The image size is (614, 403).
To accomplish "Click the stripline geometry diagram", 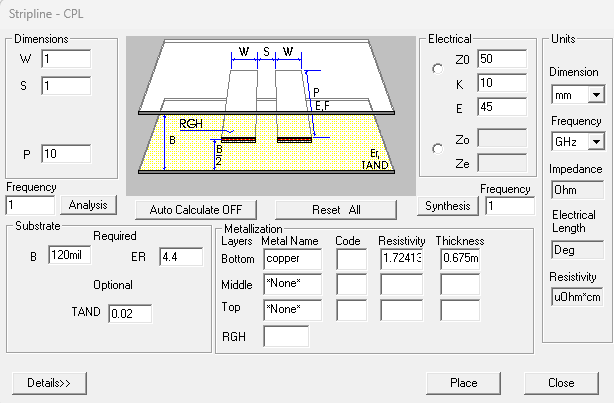I will [x=270, y=115].
